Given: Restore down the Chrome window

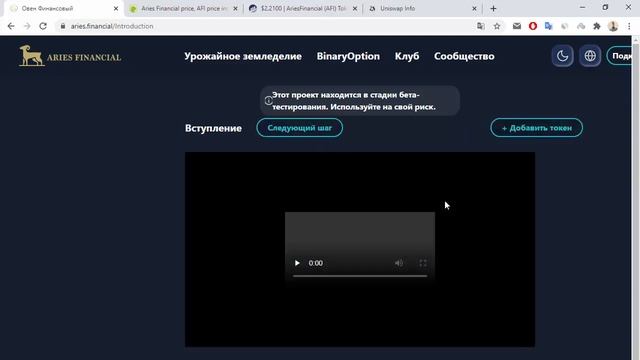Looking at the screenshot, I should [605, 7].
